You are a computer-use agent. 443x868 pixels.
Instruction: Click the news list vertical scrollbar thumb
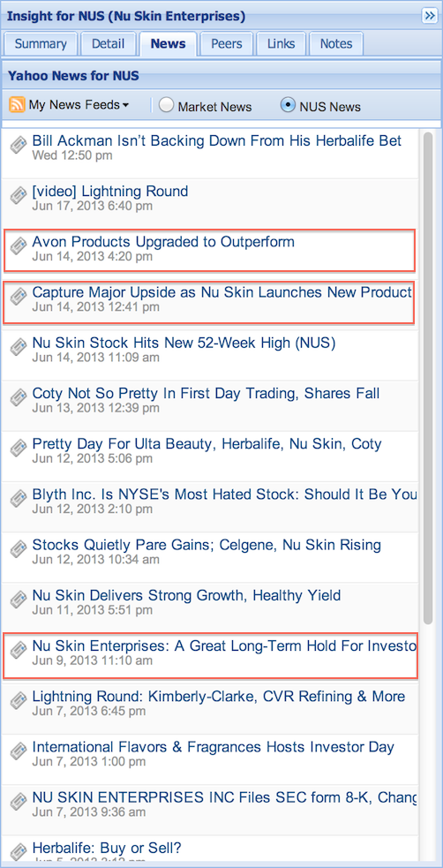coord(427,378)
